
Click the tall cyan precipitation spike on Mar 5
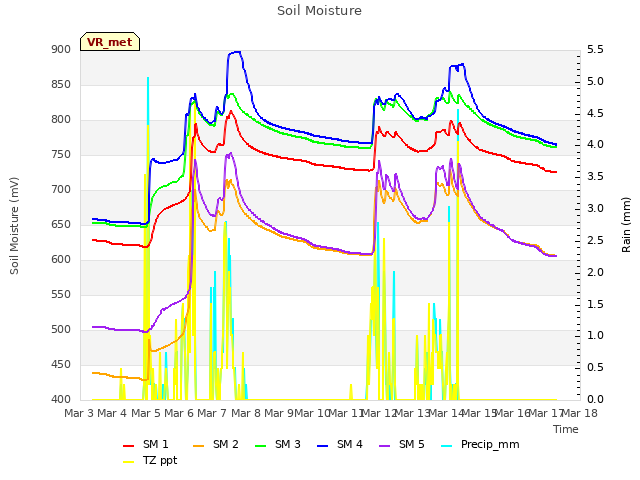(148, 101)
